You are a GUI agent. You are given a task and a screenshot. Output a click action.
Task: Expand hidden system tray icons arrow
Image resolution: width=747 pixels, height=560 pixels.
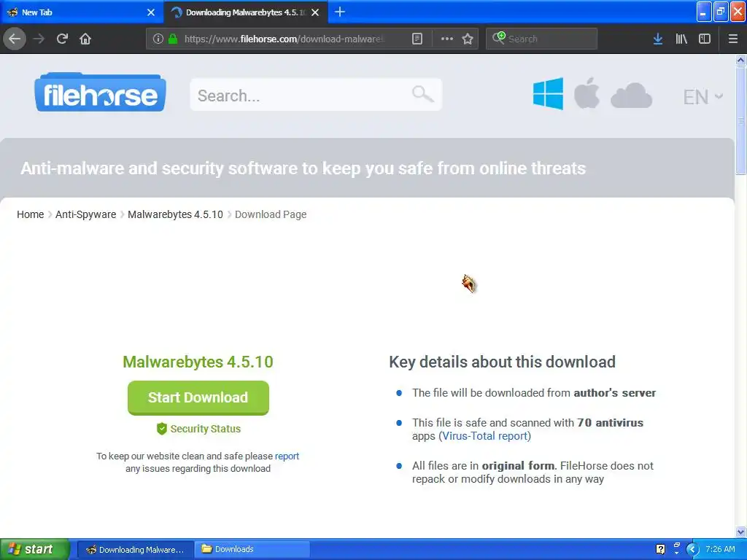692,549
